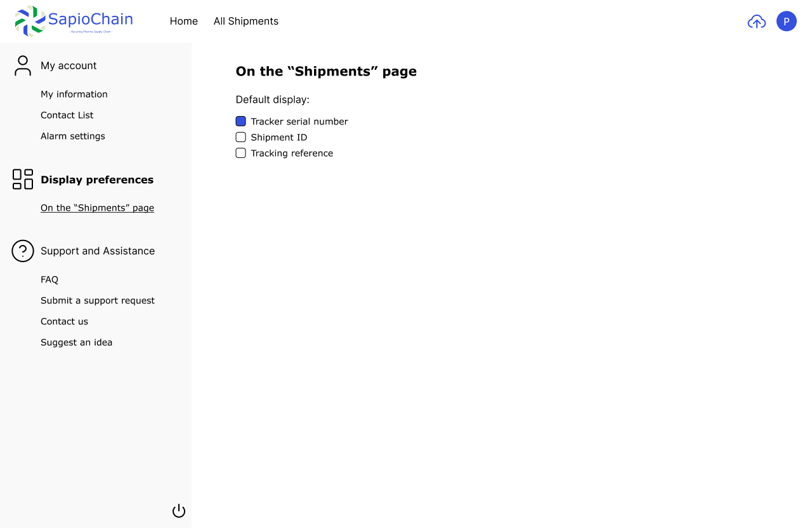The width and height of the screenshot is (812, 528).
Task: Enable the Shipment ID checkbox
Action: (x=241, y=137)
